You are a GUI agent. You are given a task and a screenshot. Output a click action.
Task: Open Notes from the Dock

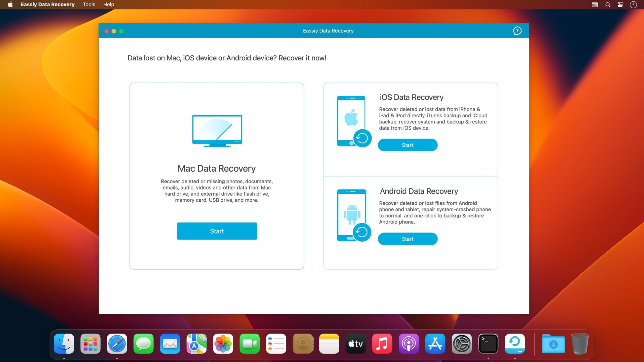[x=329, y=344]
